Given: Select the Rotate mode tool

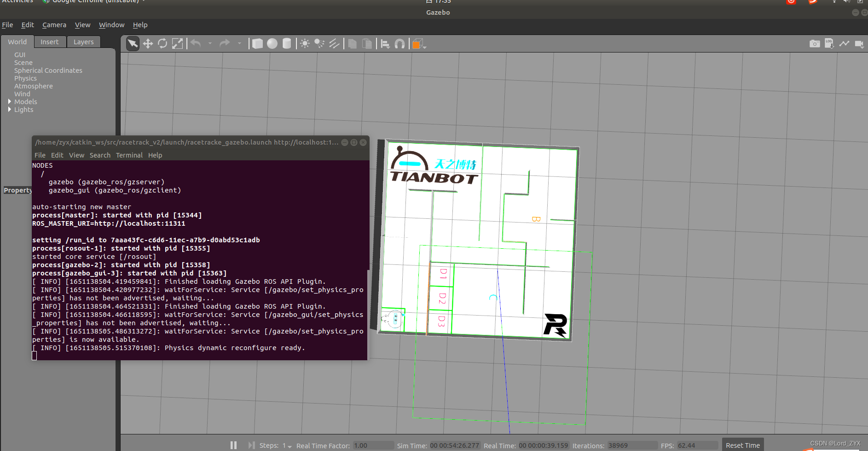Looking at the screenshot, I should click(162, 43).
